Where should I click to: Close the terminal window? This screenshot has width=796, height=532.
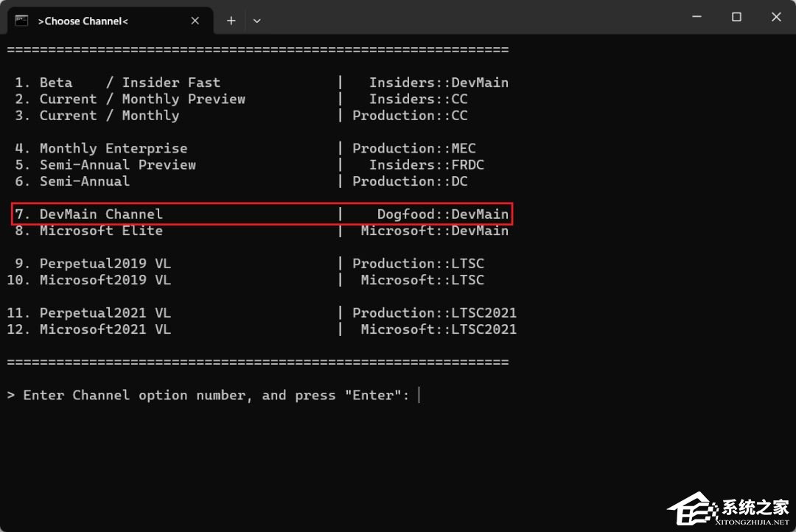pos(776,17)
